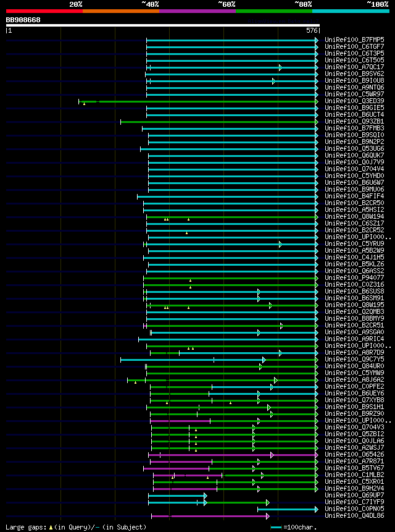This screenshot has width=395, height=532.
Task: Click the cyan alignment bar of Q9C7Y5
Action: [x=192, y=360]
